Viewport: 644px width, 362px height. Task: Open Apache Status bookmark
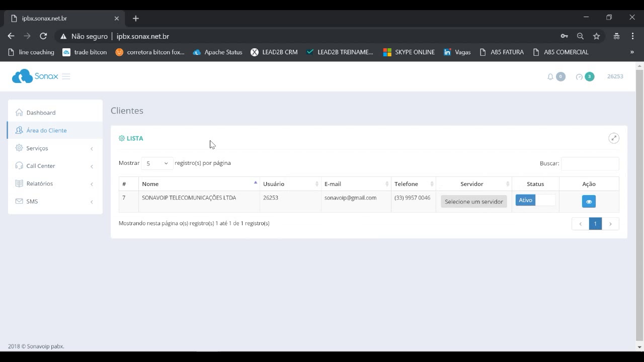[x=217, y=52]
